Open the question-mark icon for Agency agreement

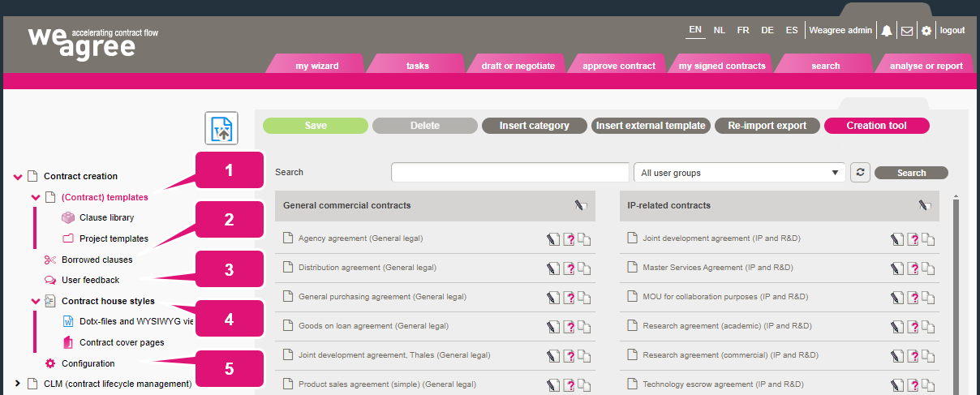pyautogui.click(x=570, y=239)
